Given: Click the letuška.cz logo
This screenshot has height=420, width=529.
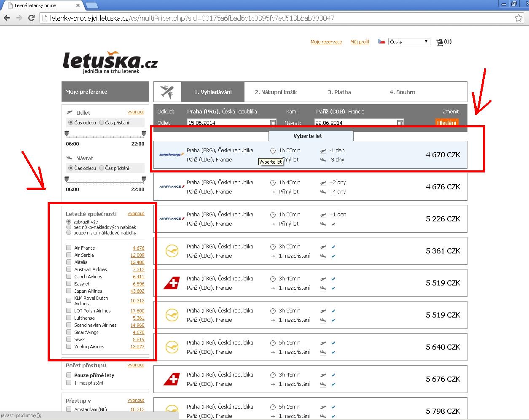Looking at the screenshot, I should pyautogui.click(x=110, y=62).
